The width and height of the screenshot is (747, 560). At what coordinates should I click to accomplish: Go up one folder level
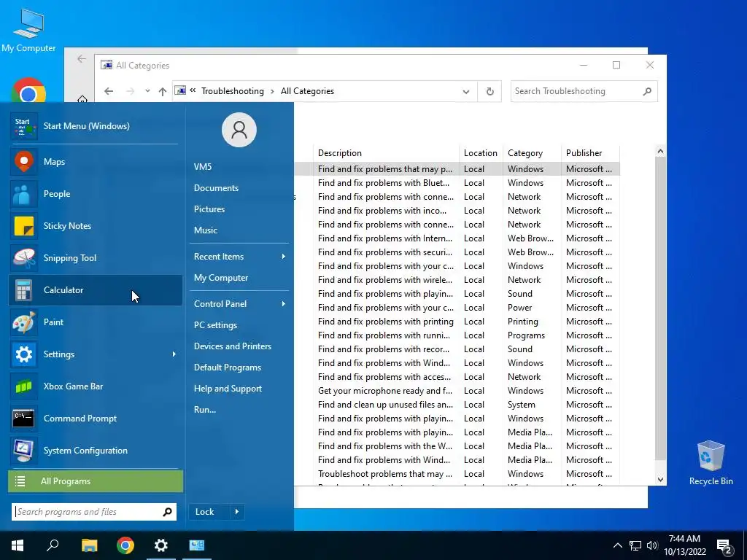(x=163, y=91)
